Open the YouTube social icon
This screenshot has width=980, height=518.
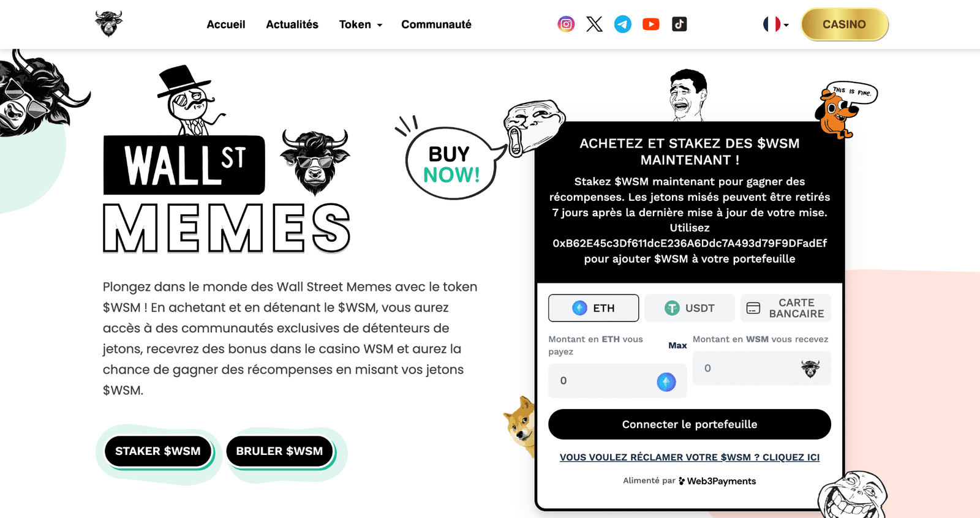pyautogui.click(x=651, y=24)
